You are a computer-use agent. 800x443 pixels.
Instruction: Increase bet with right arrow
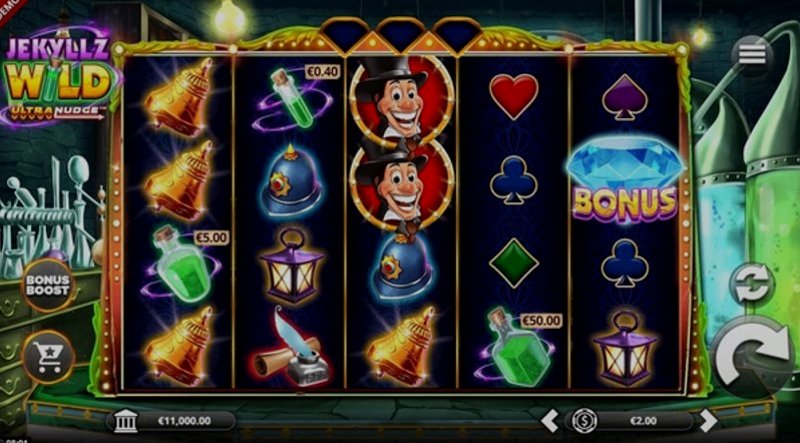point(709,421)
